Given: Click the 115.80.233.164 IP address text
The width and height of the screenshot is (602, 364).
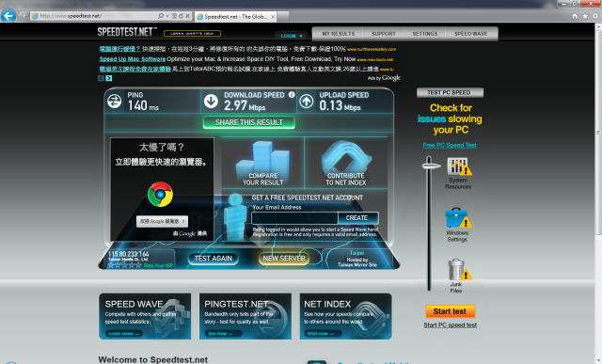Looking at the screenshot, I should tap(129, 254).
